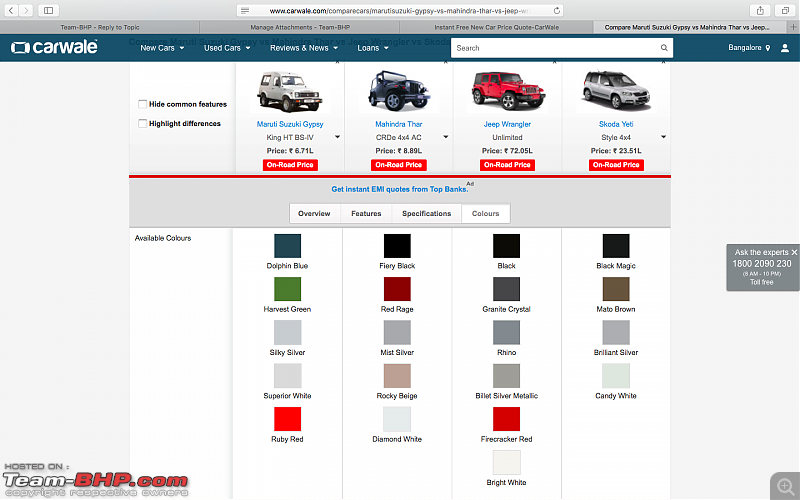
Task: Select the Rhino colour swatch
Action: click(507, 333)
